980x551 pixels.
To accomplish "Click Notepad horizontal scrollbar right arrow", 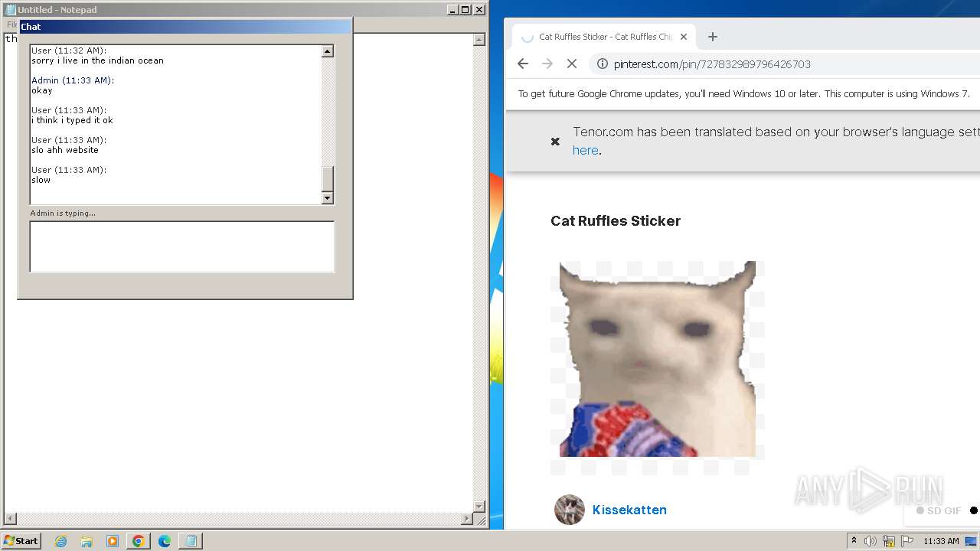I will pos(466,519).
